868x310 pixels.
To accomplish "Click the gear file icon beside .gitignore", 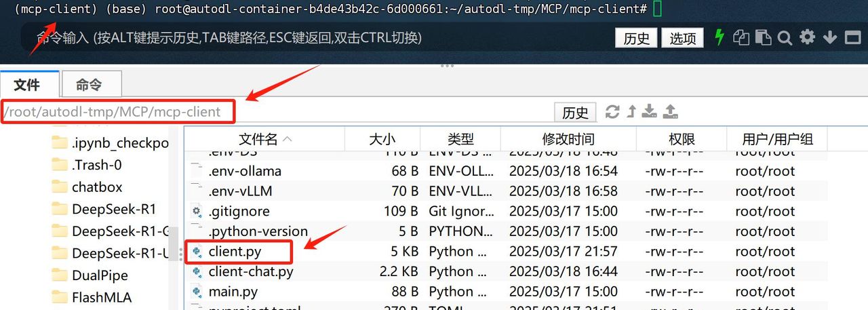I will 197,211.
